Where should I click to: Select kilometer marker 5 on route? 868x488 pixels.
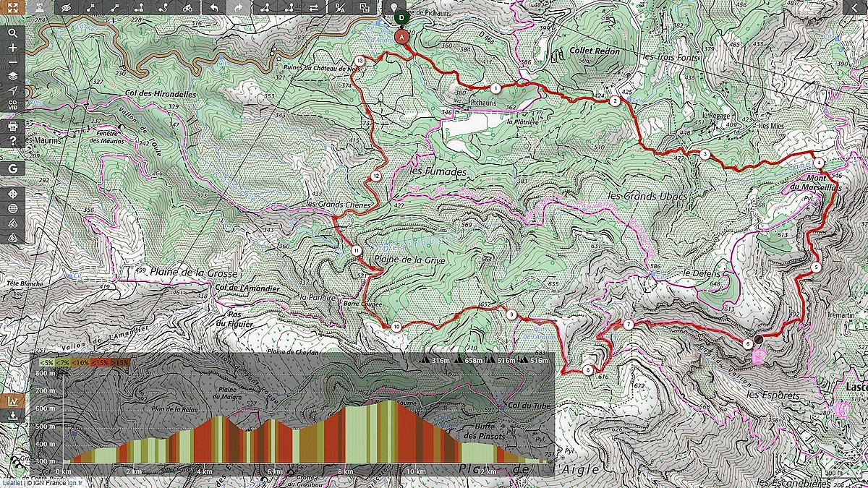click(816, 267)
